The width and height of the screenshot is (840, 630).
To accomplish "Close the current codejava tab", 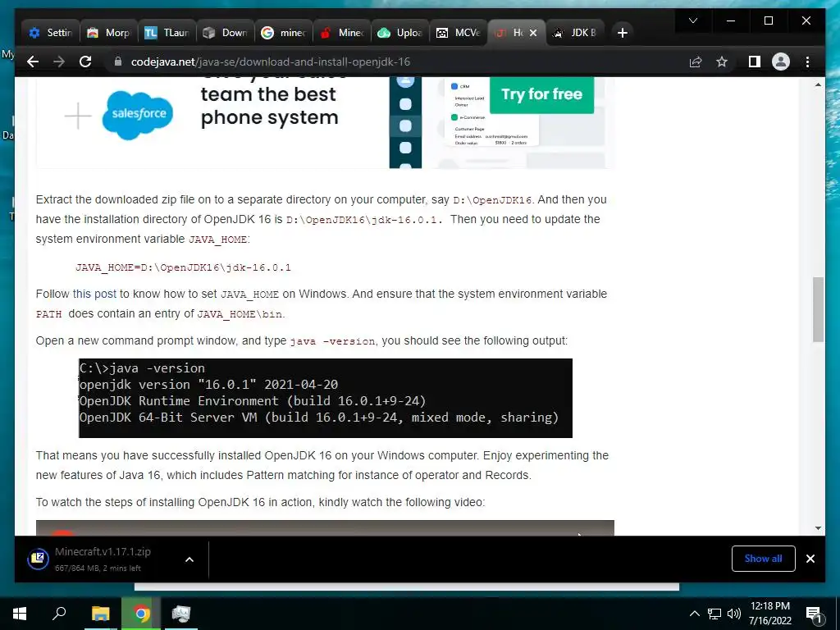I will 533,33.
